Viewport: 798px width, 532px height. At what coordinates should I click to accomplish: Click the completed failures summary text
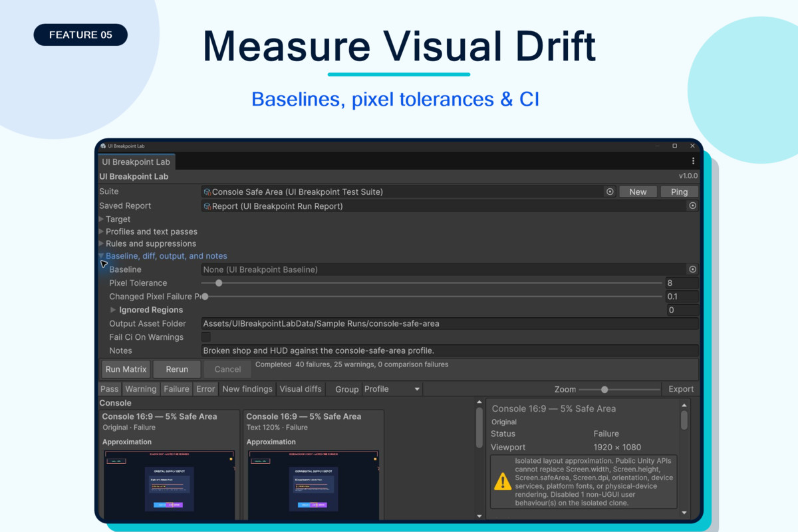tap(352, 364)
